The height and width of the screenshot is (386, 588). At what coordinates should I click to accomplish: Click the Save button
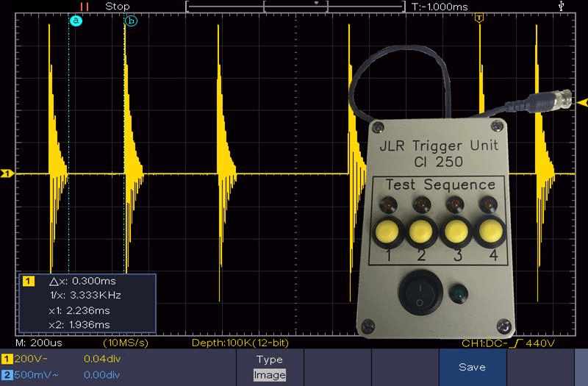[x=473, y=367]
